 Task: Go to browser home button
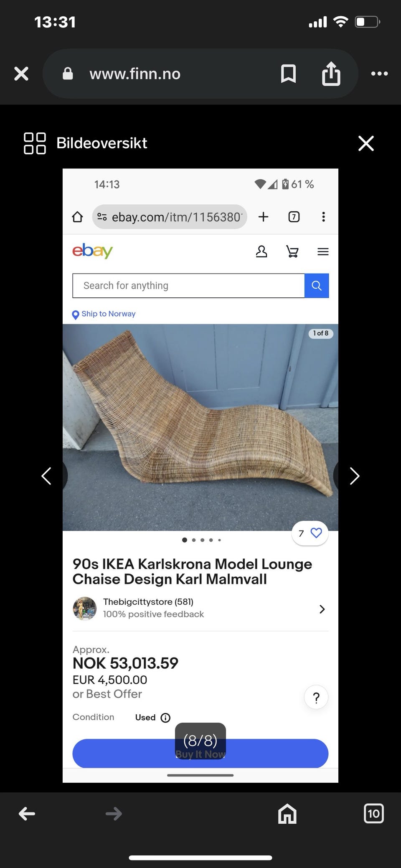tap(287, 814)
